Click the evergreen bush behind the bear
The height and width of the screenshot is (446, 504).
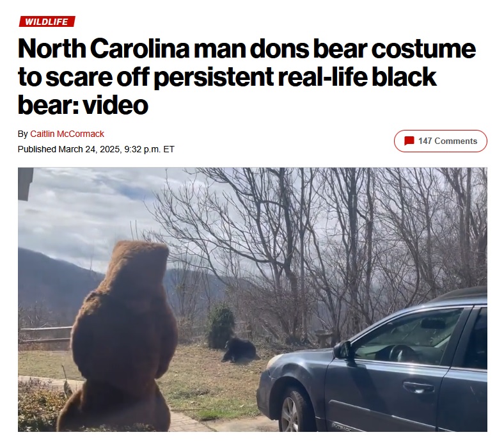coord(221,327)
